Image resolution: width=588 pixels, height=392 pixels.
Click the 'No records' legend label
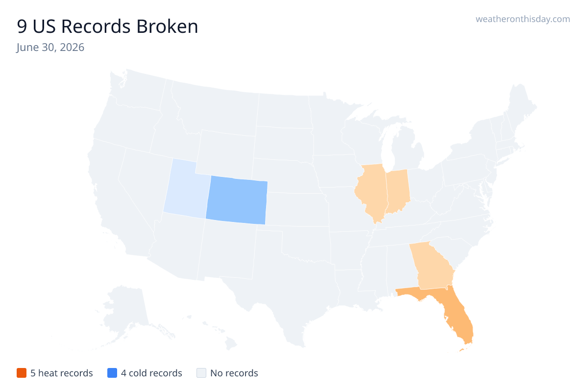[234, 373]
